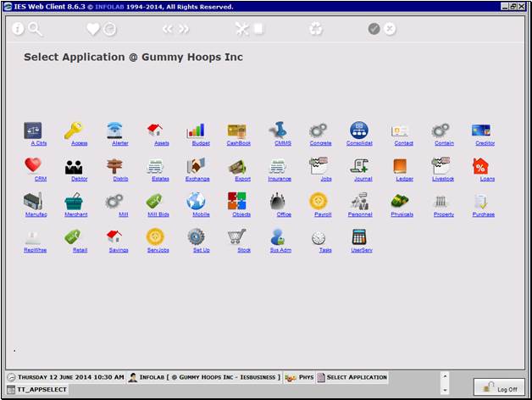The width and height of the screenshot is (532, 400).
Task: Click the Contact link
Action: pyautogui.click(x=403, y=143)
